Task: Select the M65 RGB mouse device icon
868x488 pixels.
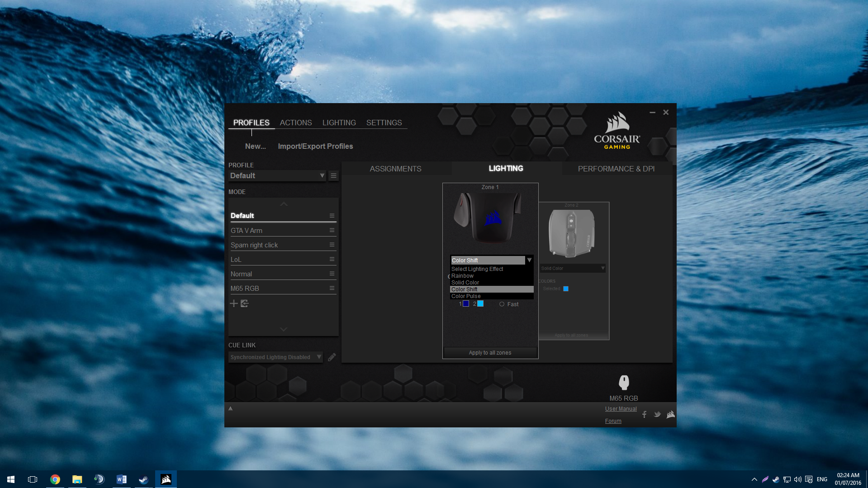Action: (x=624, y=383)
